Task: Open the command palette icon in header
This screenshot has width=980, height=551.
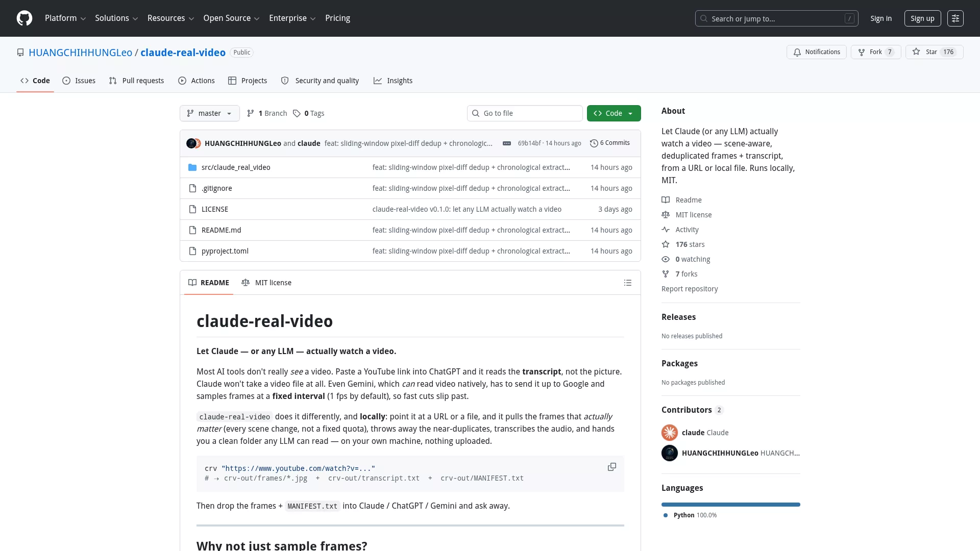Action: (955, 18)
